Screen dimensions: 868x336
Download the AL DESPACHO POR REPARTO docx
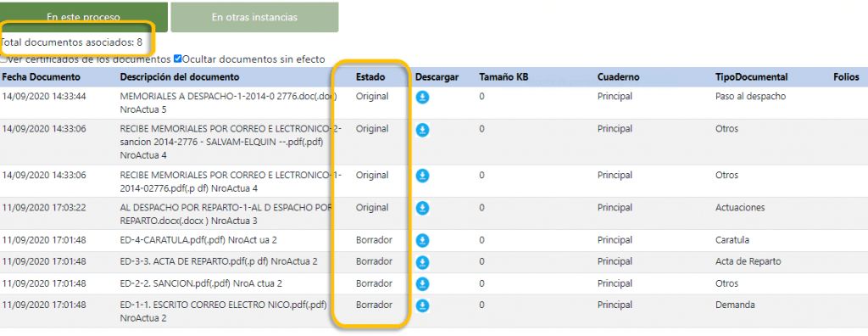tap(422, 209)
